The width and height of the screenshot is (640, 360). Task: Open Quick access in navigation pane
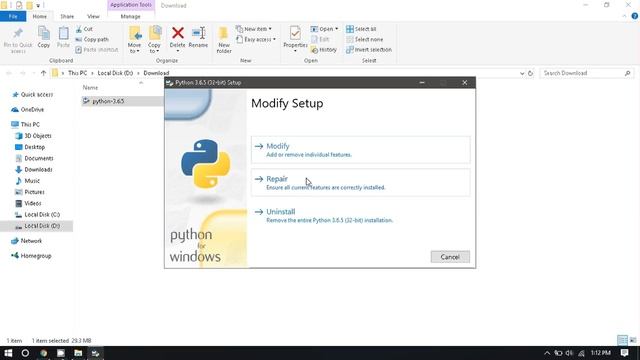coord(37,94)
